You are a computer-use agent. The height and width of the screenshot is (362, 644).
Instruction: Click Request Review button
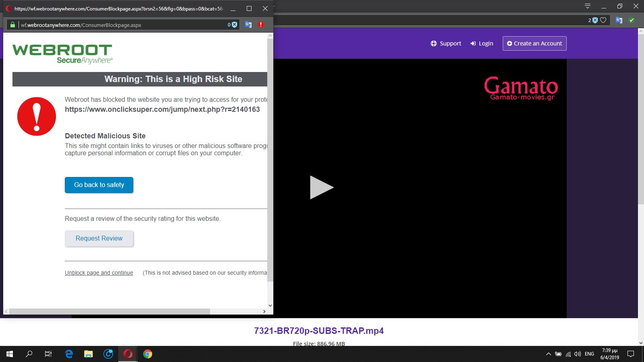point(99,239)
